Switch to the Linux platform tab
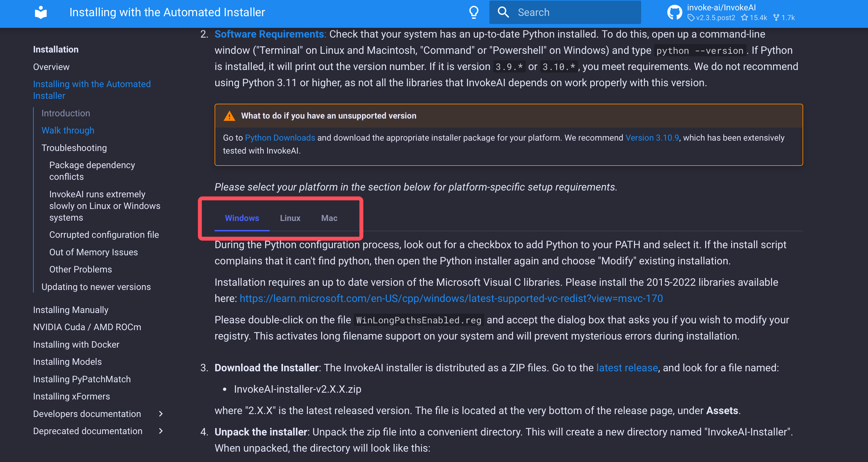Screen dimensions: 868x462 (x=290, y=218)
